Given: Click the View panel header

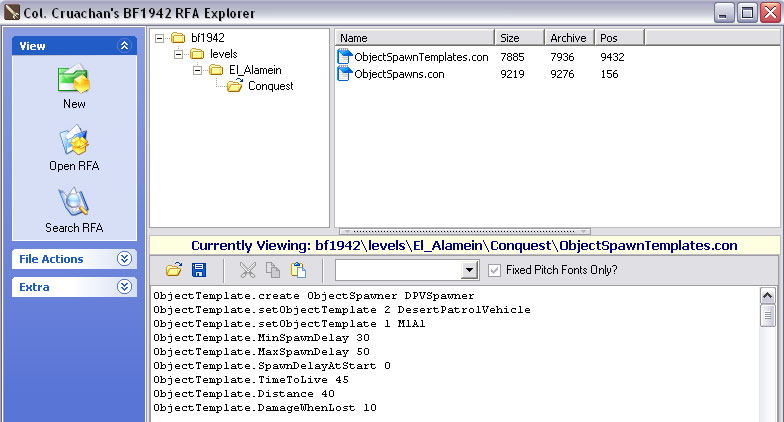Looking at the screenshot, I should [74, 46].
